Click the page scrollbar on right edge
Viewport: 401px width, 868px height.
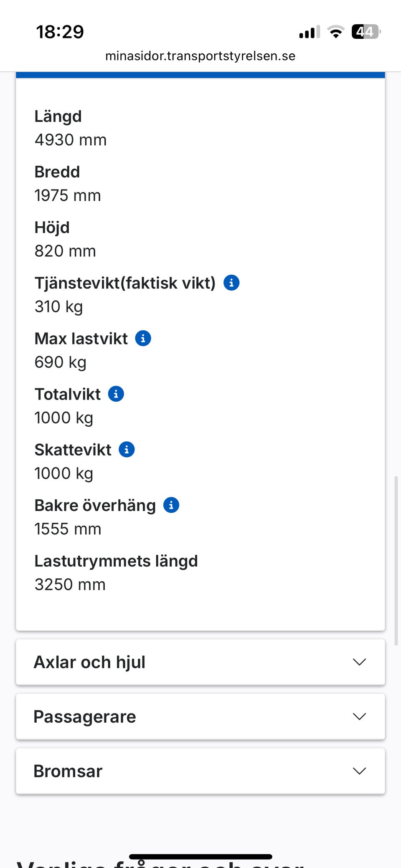point(396,560)
